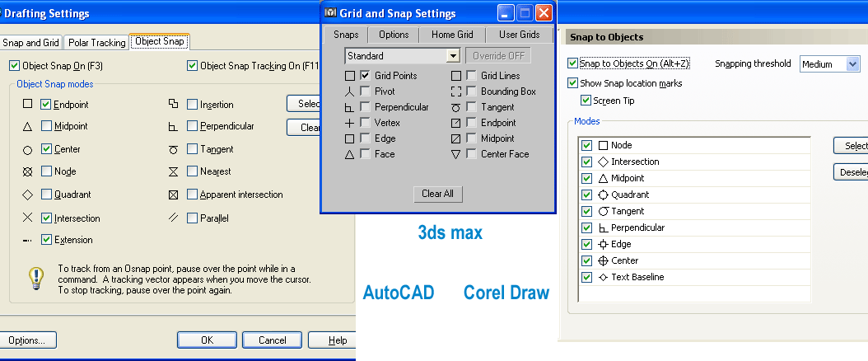Click the Intersection X icon in Drafting Settings
This screenshot has height=361, width=868.
28,218
